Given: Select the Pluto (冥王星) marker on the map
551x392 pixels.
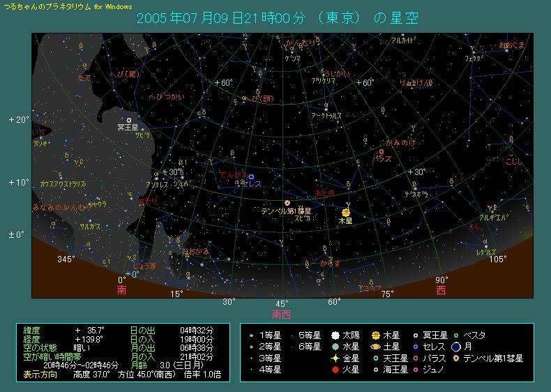Looking at the screenshot, I should [128, 120].
